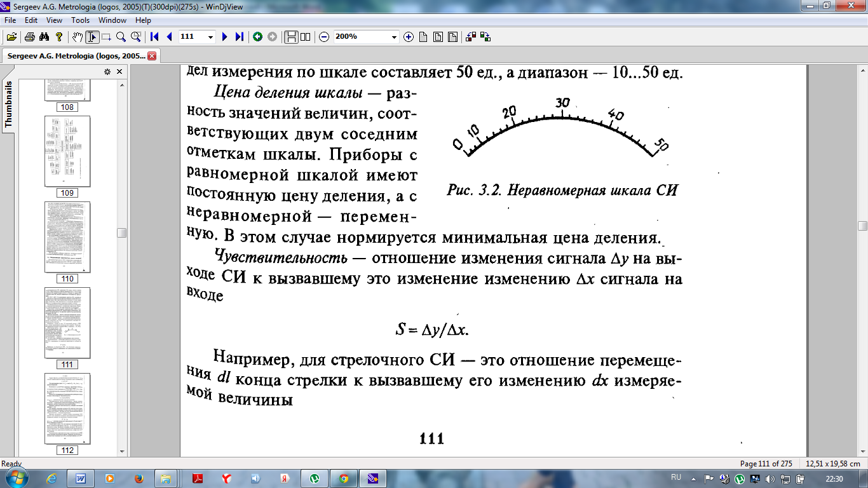
Task: Click the Thumbnails side tab
Action: (x=8, y=105)
